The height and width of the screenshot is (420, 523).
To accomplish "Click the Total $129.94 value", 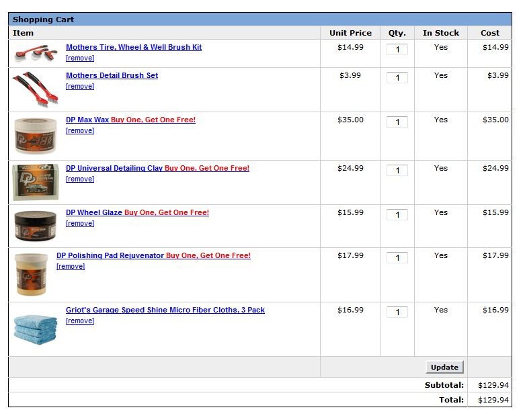I will [x=493, y=400].
